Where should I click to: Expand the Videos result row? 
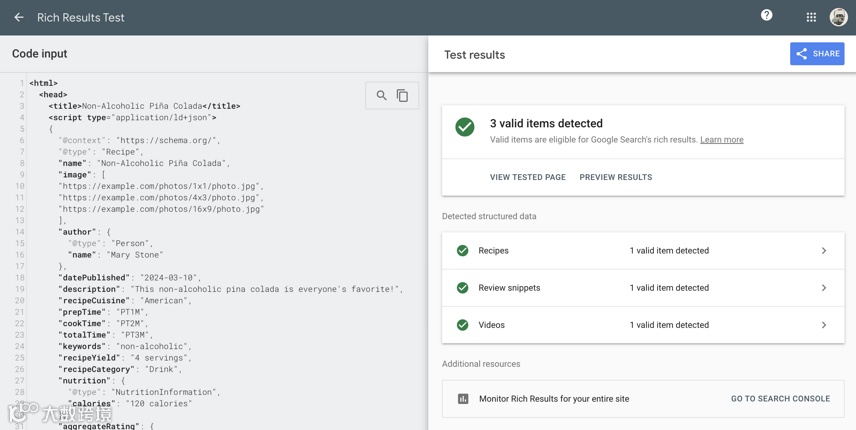tap(824, 325)
